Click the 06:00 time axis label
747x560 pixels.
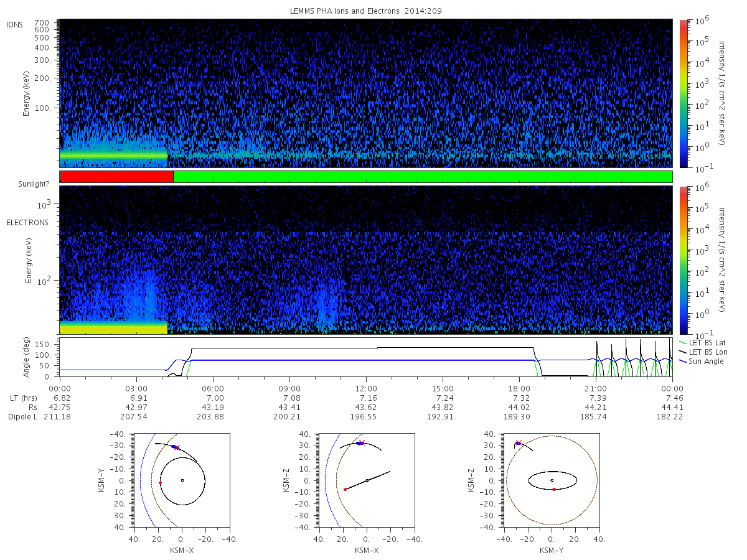pos(214,388)
